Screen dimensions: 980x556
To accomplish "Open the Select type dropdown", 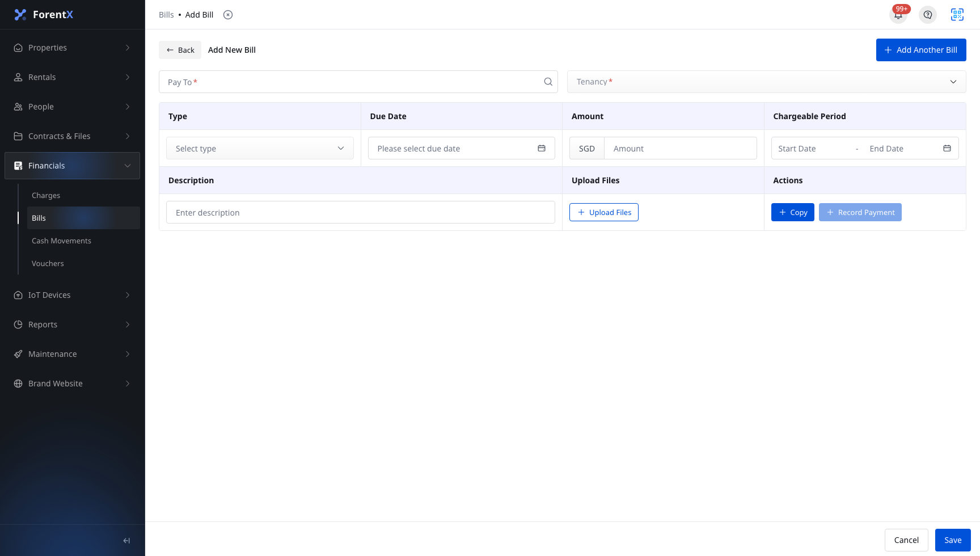I will (x=260, y=149).
